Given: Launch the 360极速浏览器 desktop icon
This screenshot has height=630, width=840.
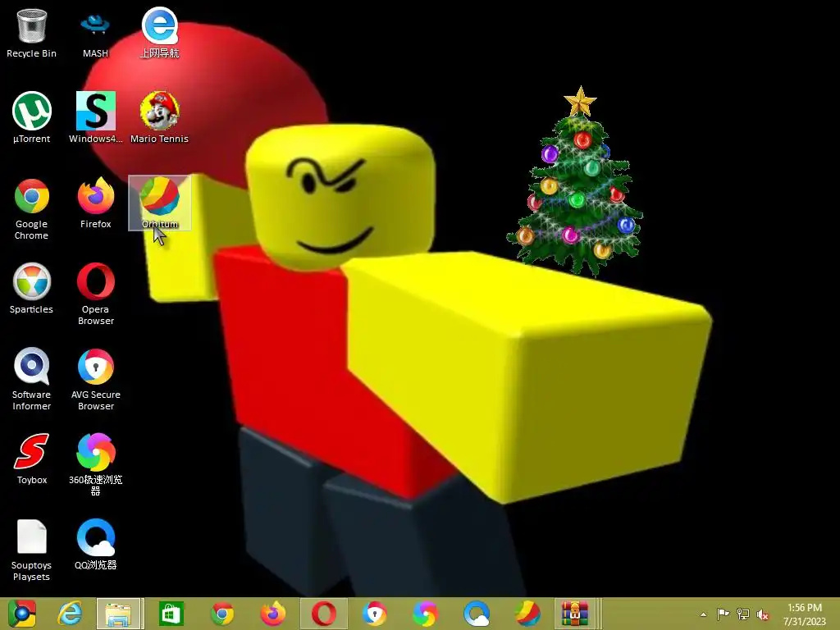Looking at the screenshot, I should click(x=96, y=465).
